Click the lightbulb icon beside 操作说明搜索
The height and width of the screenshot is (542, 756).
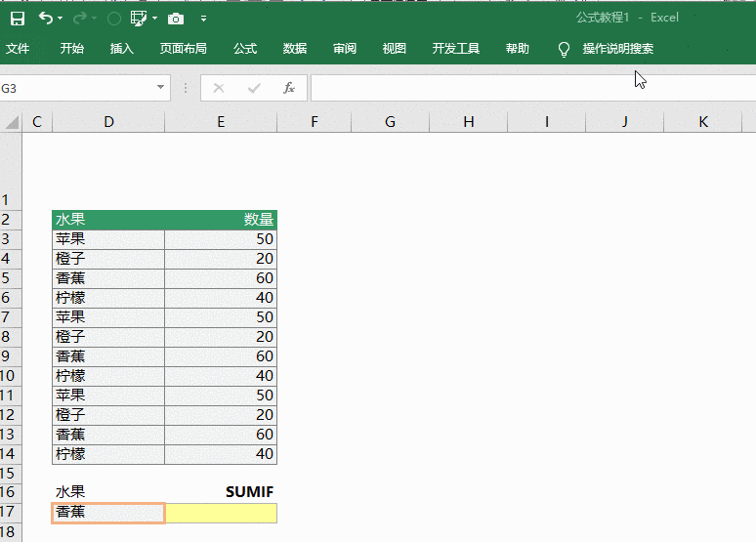tap(564, 49)
